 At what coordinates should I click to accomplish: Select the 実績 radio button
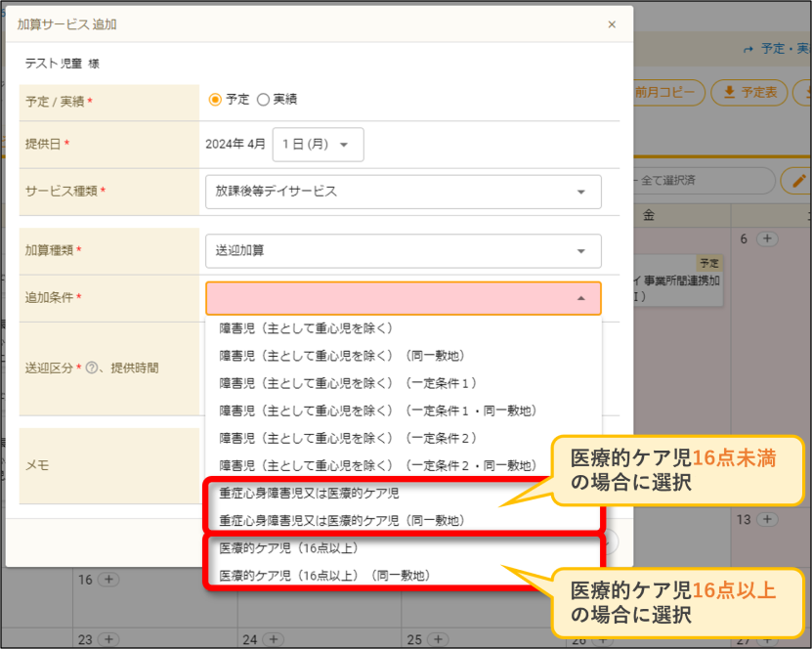[263, 100]
